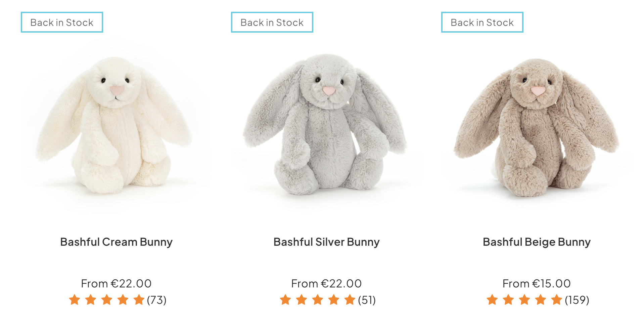Click the third star under Bashful Cream Bunny
Image resolution: width=644 pixels, height=318 pixels.
click(107, 300)
